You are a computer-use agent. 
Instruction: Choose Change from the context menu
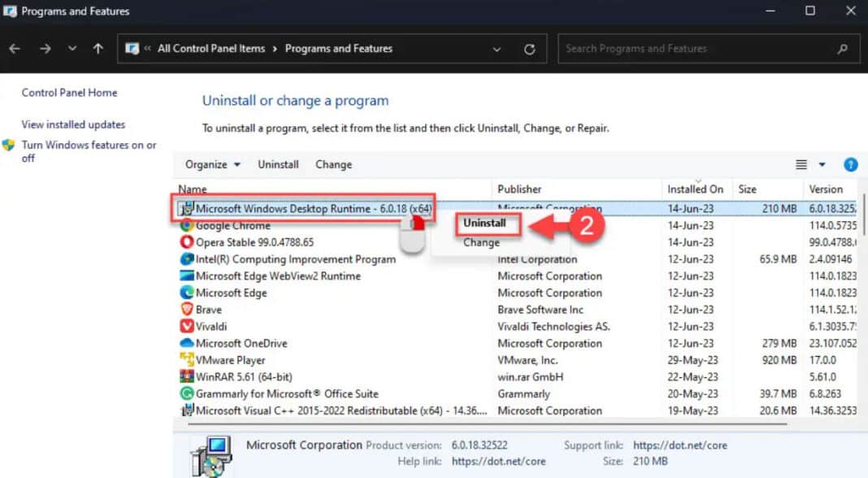[481, 241]
